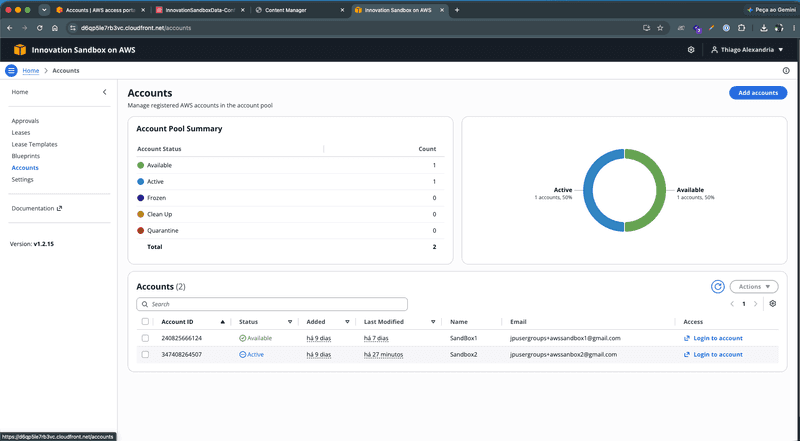Open the Thiago Alexandria user menu
The width and height of the screenshot is (800, 441).
(747, 50)
